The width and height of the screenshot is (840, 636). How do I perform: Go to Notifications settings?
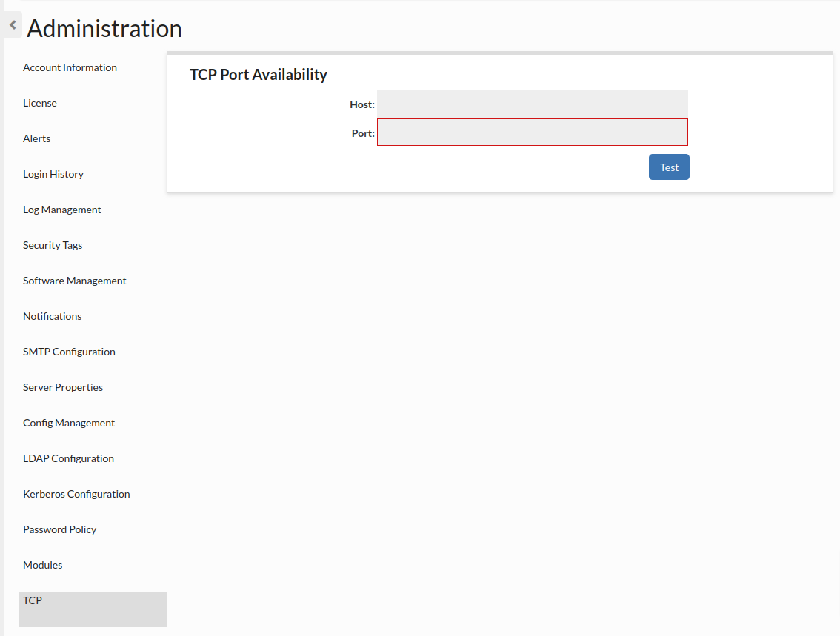point(53,316)
